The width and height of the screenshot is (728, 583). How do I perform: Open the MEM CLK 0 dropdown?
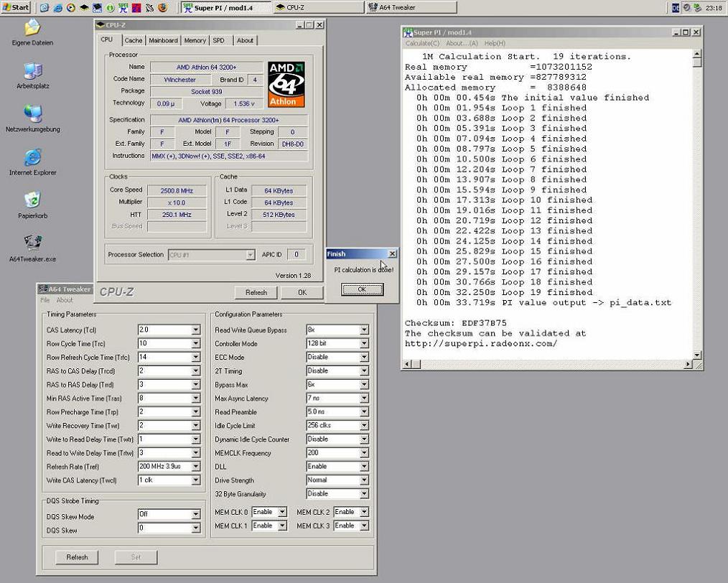[x=282, y=512]
